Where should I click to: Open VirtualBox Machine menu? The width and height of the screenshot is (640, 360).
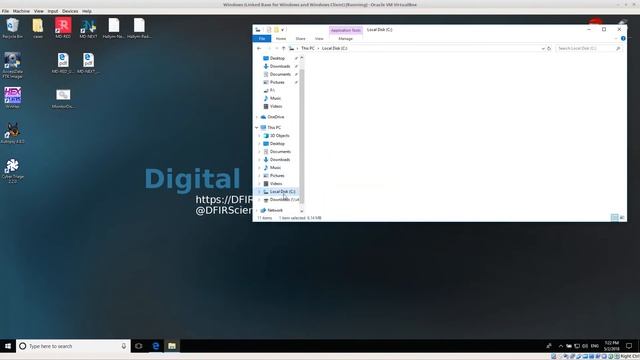coord(21,11)
